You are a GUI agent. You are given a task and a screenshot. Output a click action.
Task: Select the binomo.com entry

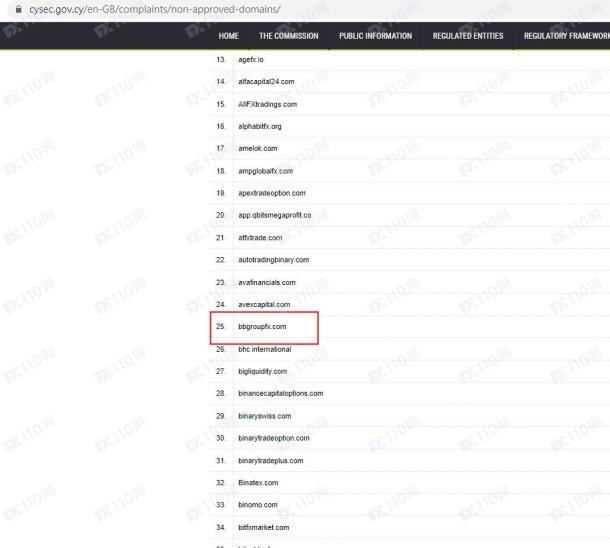coord(258,505)
